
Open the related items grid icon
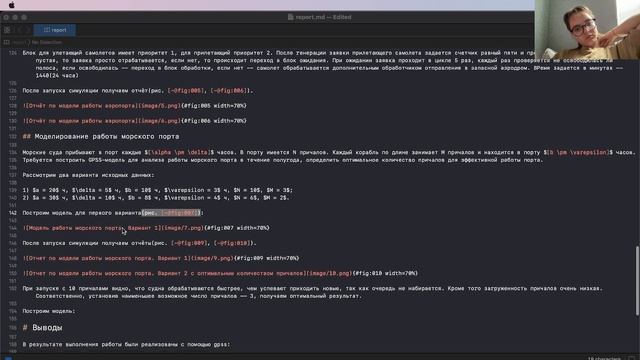click(7, 30)
